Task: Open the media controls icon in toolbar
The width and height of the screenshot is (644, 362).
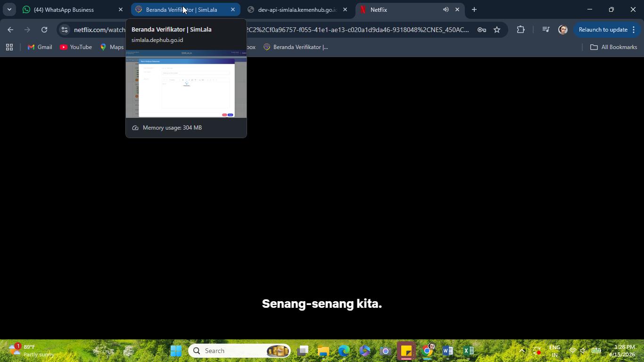Action: point(546,30)
